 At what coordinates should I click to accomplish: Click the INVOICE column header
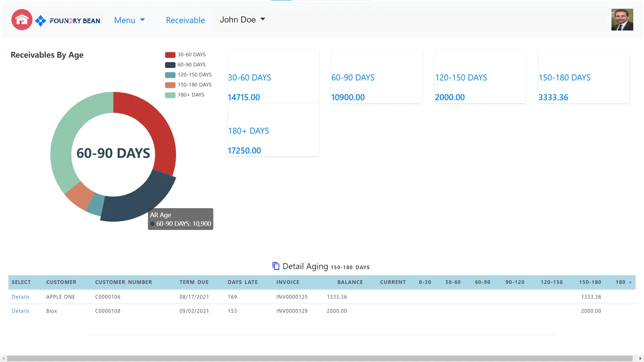tap(288, 282)
